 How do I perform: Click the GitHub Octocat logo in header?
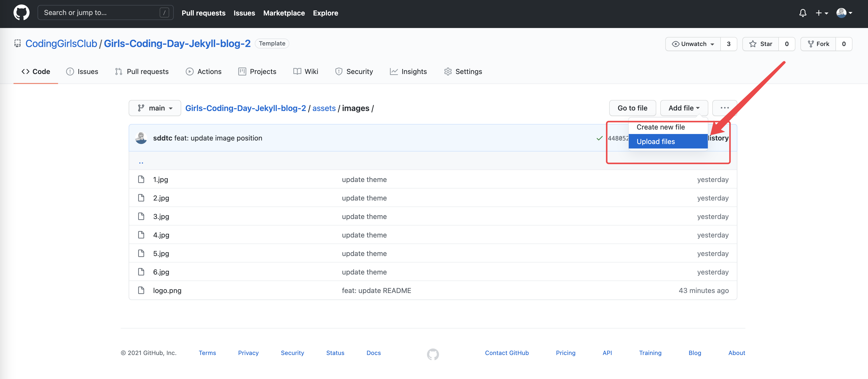(21, 13)
